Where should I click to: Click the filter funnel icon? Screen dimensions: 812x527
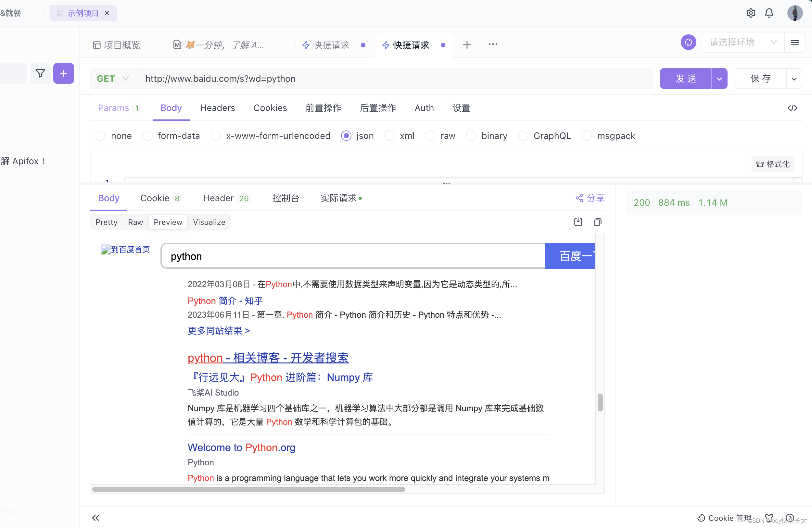(40, 73)
